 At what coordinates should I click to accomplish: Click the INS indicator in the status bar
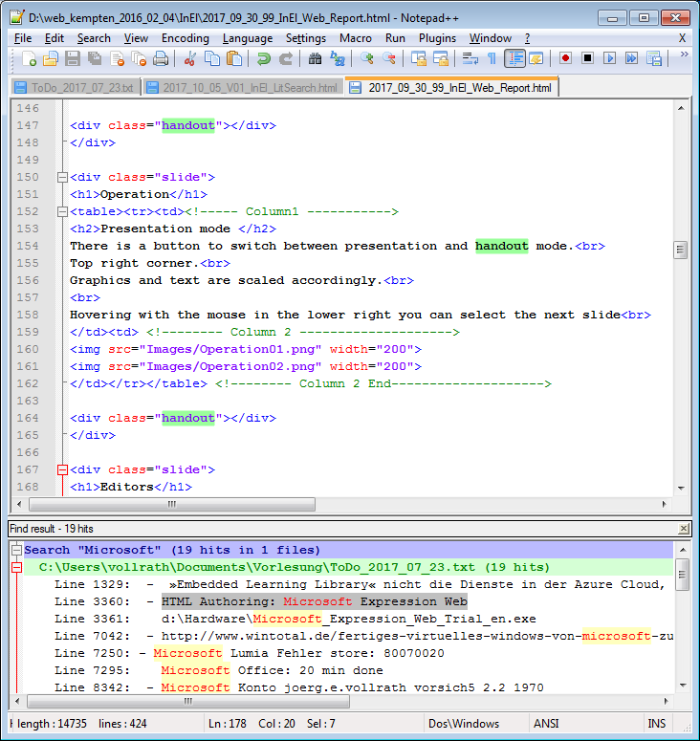coord(656,724)
